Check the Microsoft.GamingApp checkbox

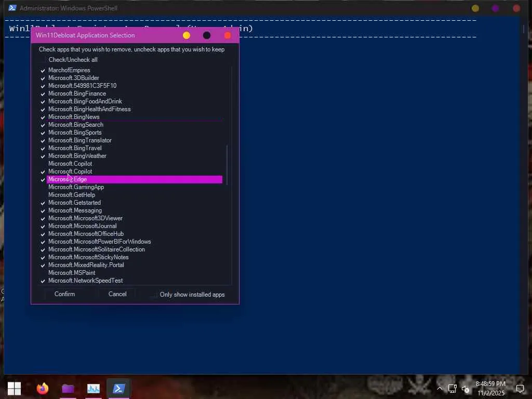(43, 187)
